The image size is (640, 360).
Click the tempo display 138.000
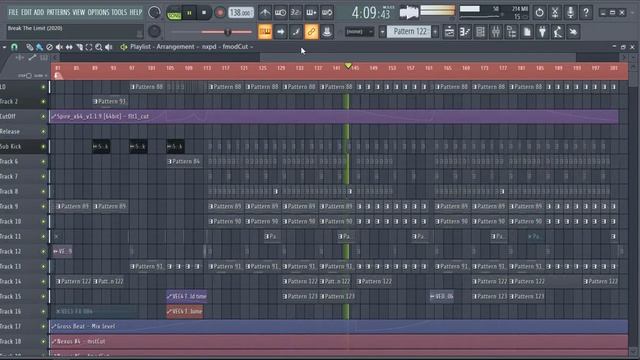coord(240,13)
